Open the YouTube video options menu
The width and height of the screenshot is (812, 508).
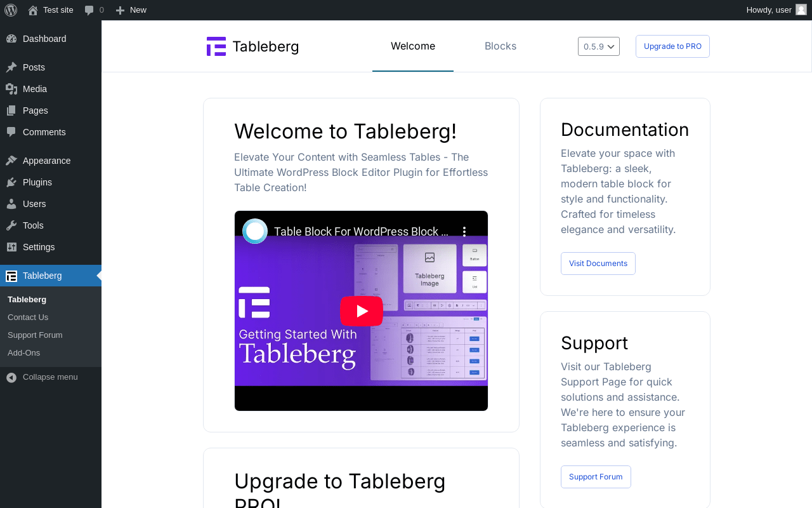click(464, 232)
